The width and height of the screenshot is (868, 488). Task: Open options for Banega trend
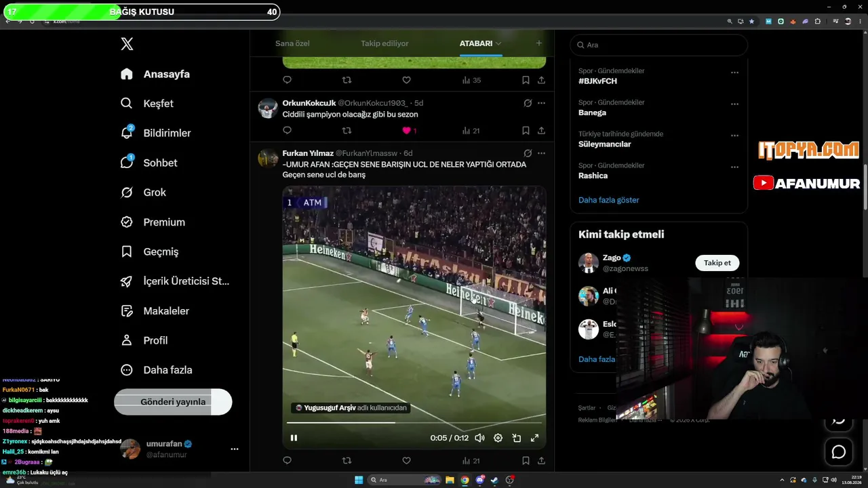click(734, 104)
